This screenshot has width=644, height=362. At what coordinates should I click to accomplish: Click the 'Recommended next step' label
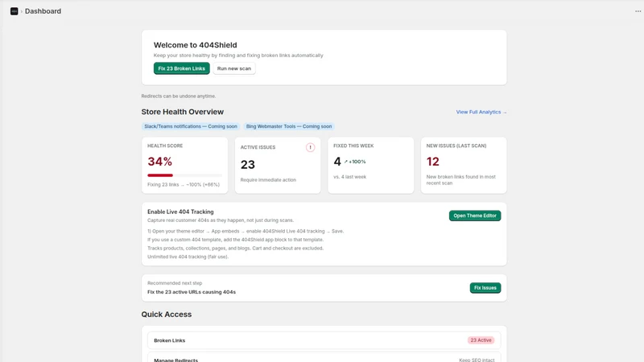point(175,283)
